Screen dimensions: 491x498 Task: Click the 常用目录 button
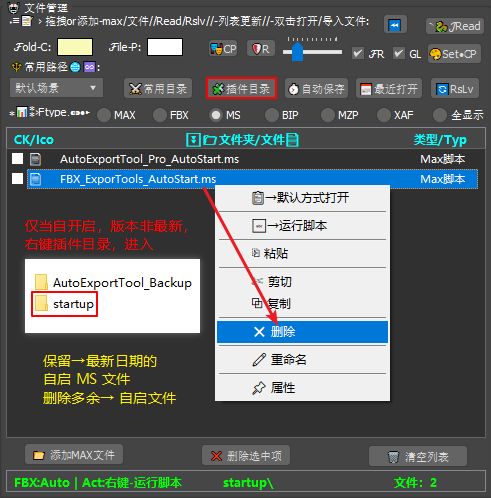(x=158, y=89)
